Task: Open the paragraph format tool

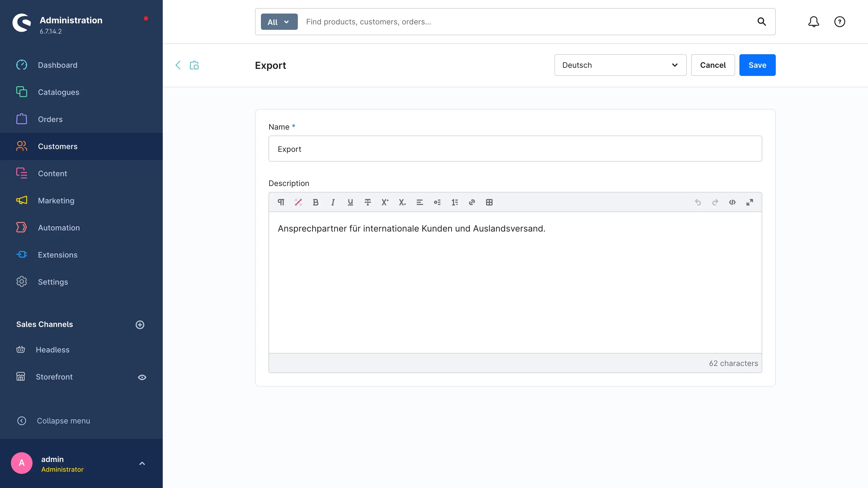Action: (x=281, y=202)
